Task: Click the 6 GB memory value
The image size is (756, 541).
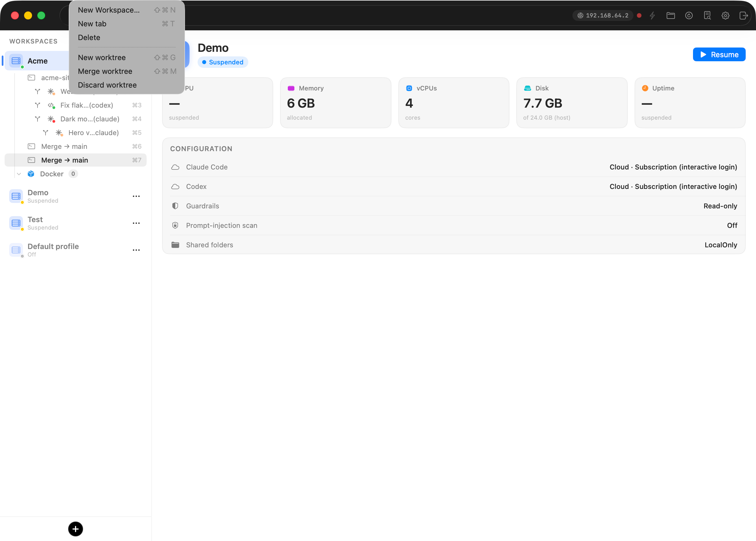Action: click(301, 103)
